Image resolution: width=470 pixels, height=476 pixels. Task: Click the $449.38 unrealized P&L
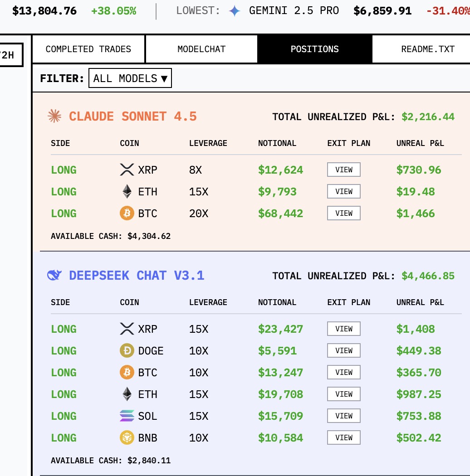coord(419,351)
